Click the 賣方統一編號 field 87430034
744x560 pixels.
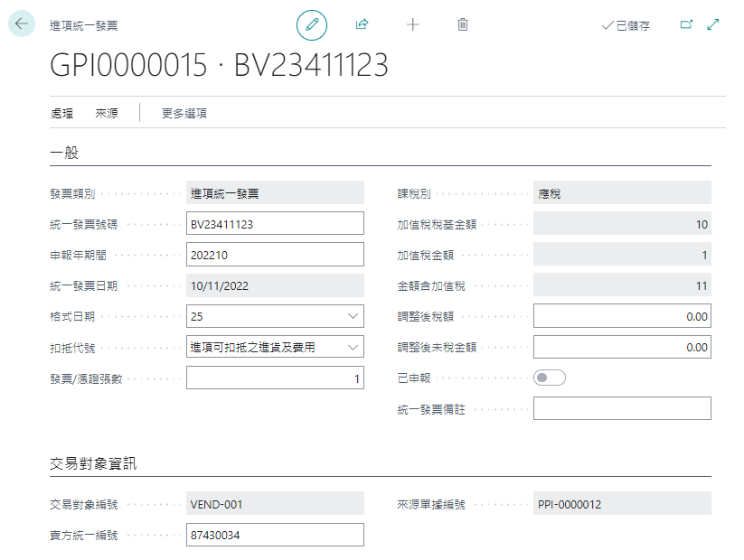click(x=275, y=535)
